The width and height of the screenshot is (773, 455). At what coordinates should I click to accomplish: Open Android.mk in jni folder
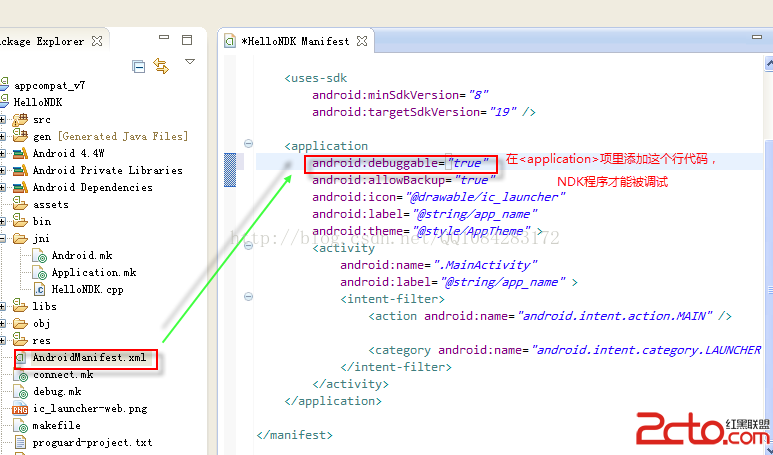click(x=82, y=255)
